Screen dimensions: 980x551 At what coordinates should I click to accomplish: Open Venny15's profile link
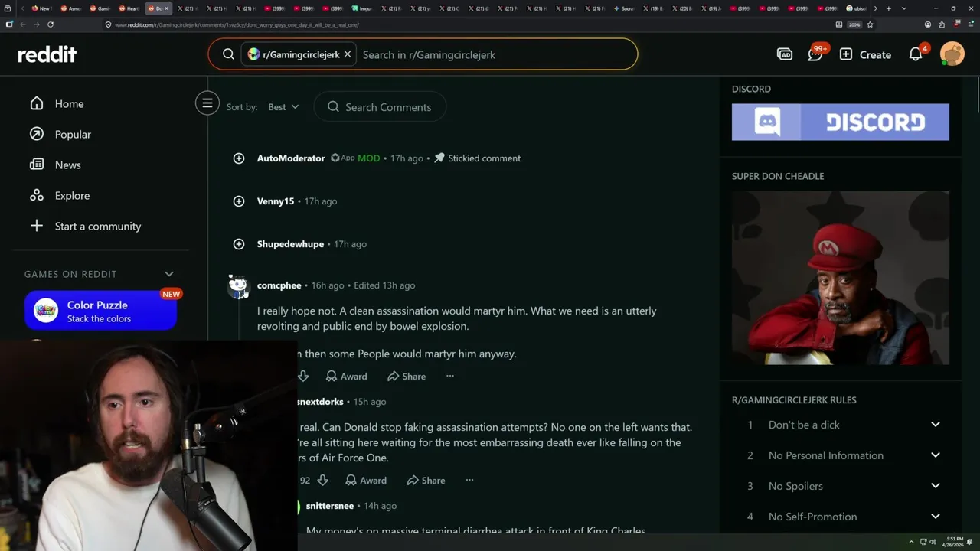coord(276,201)
